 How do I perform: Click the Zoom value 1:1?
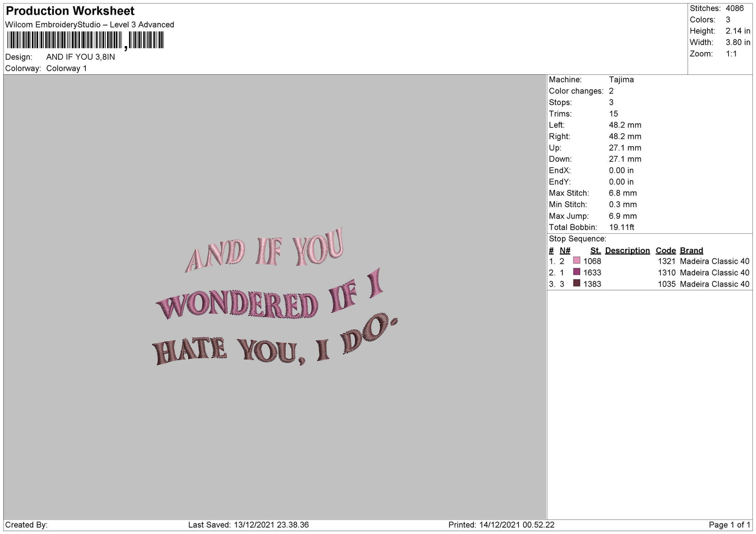[731, 54]
